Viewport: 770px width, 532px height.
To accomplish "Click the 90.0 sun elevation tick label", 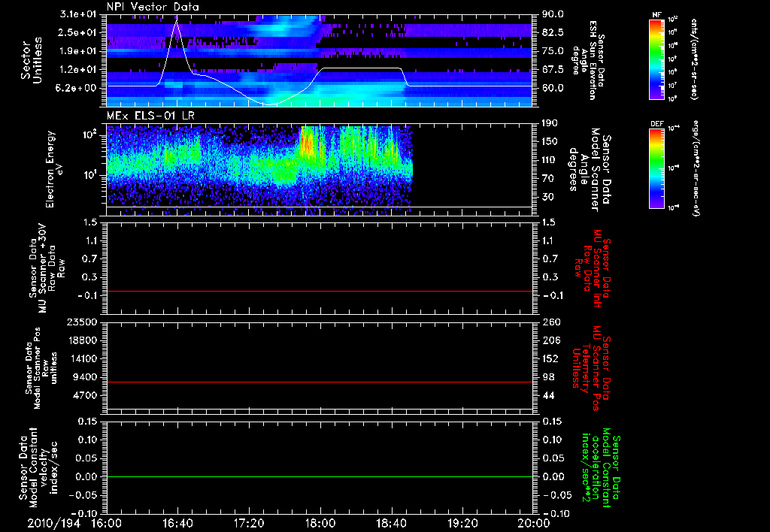I will (x=553, y=14).
